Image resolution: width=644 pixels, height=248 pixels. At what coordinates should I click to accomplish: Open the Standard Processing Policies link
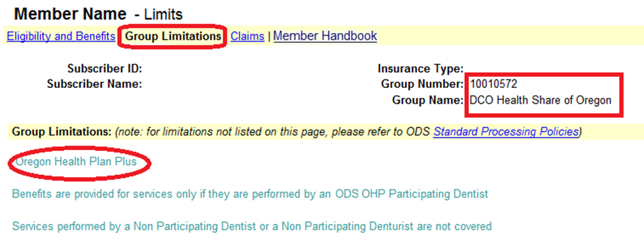tap(505, 132)
